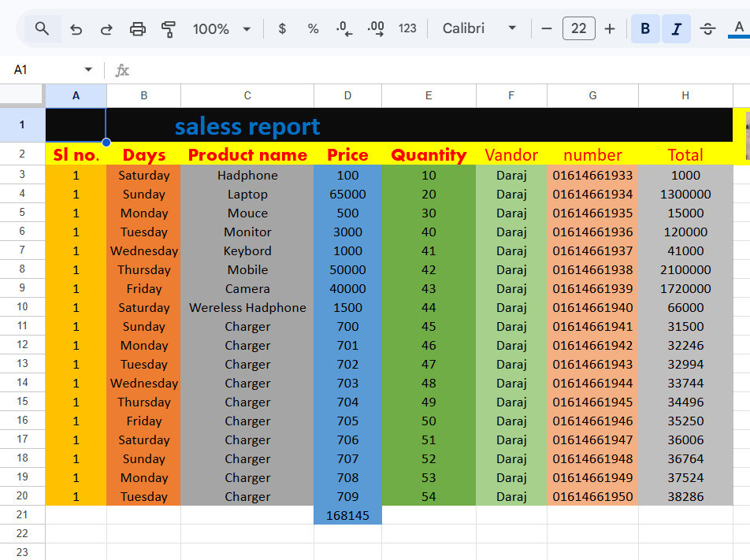
Task: Print the spreadsheet
Action: [x=138, y=29]
